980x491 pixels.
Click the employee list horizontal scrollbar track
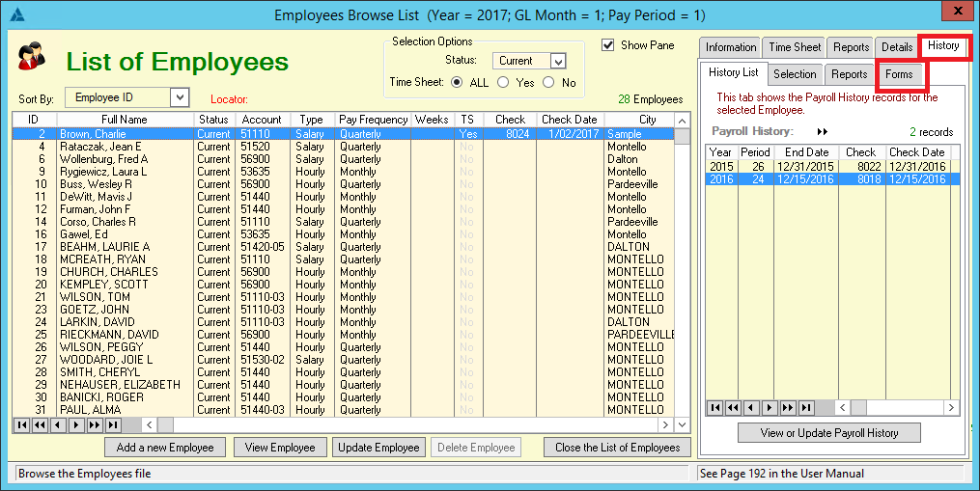tap(406, 424)
